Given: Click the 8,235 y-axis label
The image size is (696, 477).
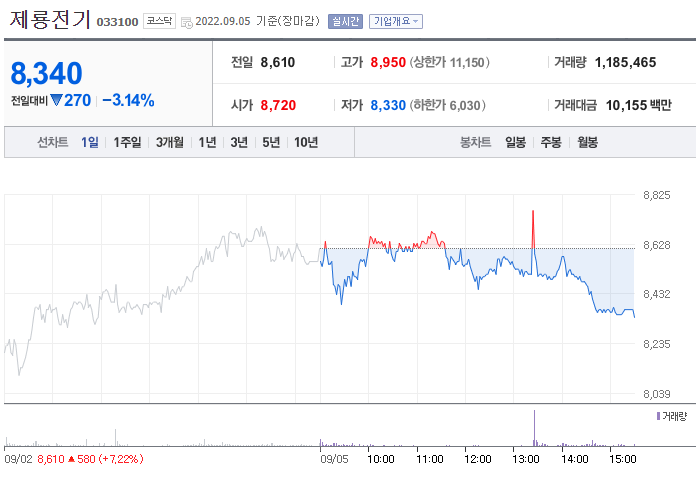Looking at the screenshot, I should coord(656,344).
